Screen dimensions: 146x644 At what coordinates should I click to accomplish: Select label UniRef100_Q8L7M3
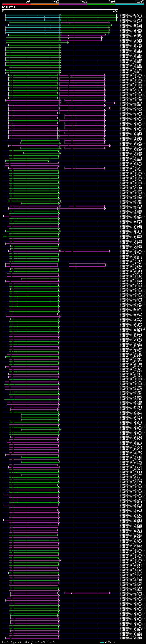click(131, 32)
